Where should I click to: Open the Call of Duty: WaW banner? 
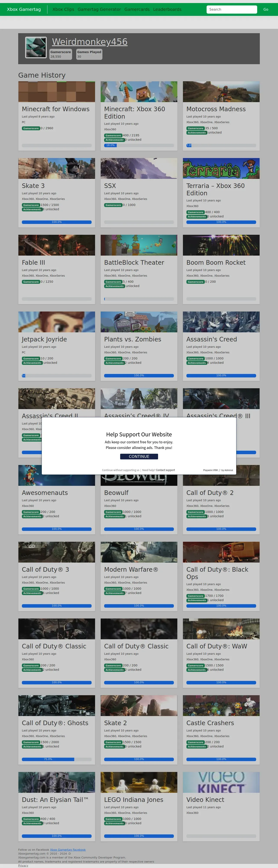coord(221,629)
